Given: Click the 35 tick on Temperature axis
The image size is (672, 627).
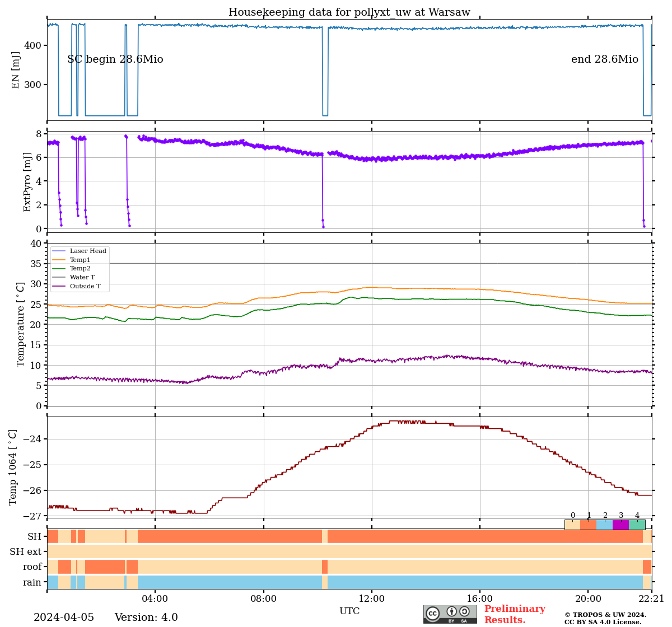Looking at the screenshot, I should (x=36, y=264).
